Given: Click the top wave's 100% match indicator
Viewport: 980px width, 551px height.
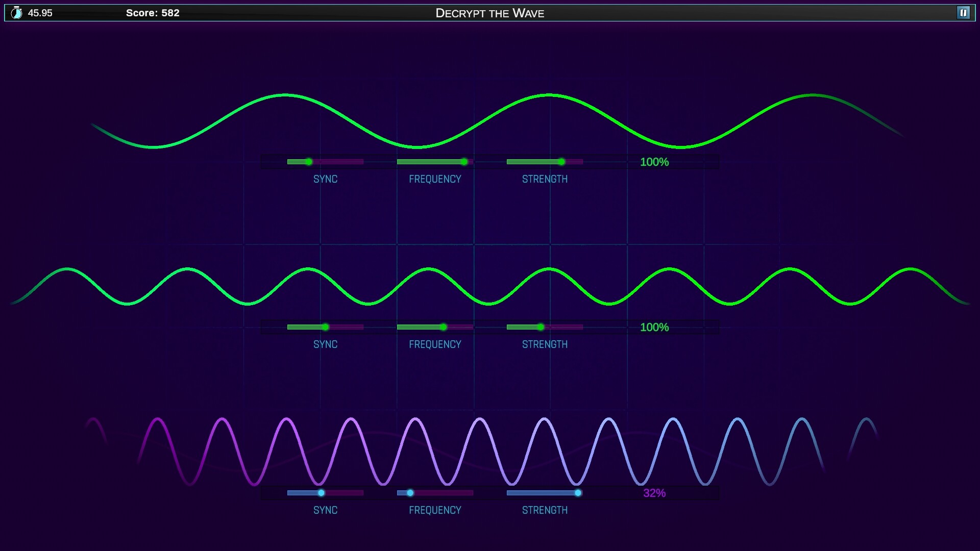Looking at the screenshot, I should [x=655, y=162].
